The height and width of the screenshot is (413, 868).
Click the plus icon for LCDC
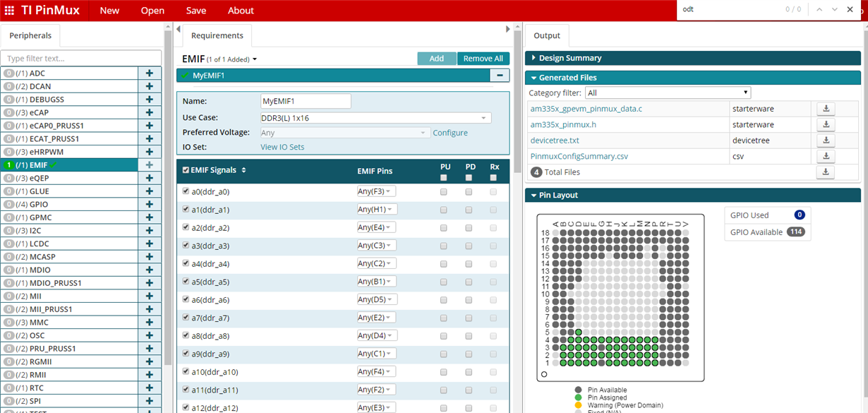(150, 244)
